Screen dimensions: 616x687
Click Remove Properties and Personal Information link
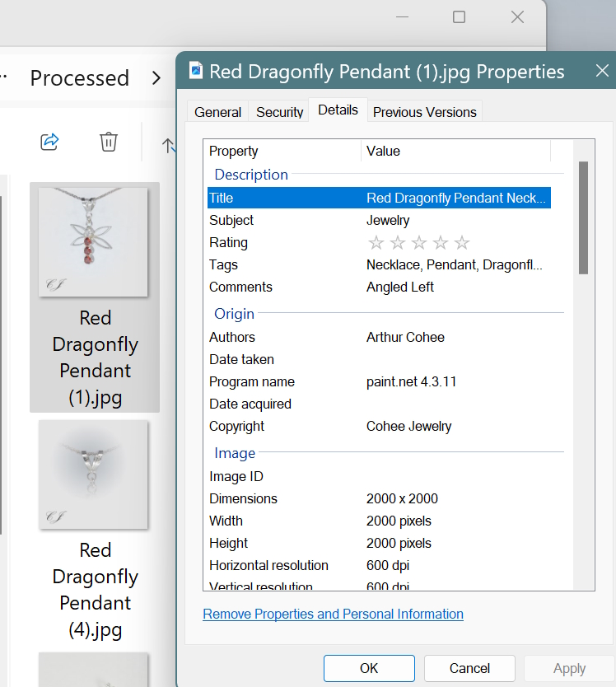[333, 615]
